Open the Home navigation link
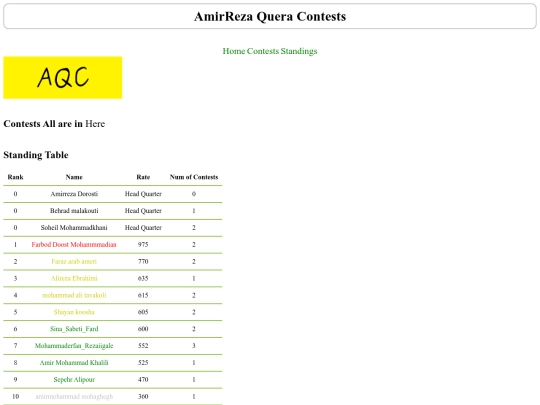 tap(233, 51)
